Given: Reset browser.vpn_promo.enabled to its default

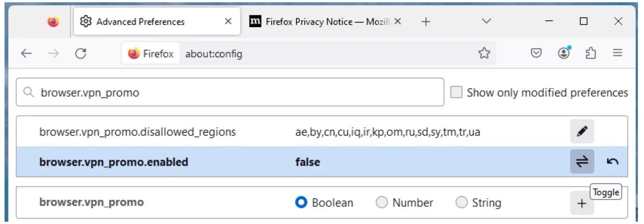Looking at the screenshot, I should (612, 162).
